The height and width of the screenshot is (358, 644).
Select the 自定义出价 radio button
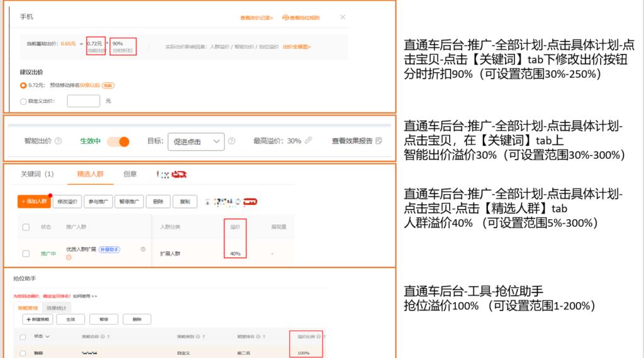point(23,101)
